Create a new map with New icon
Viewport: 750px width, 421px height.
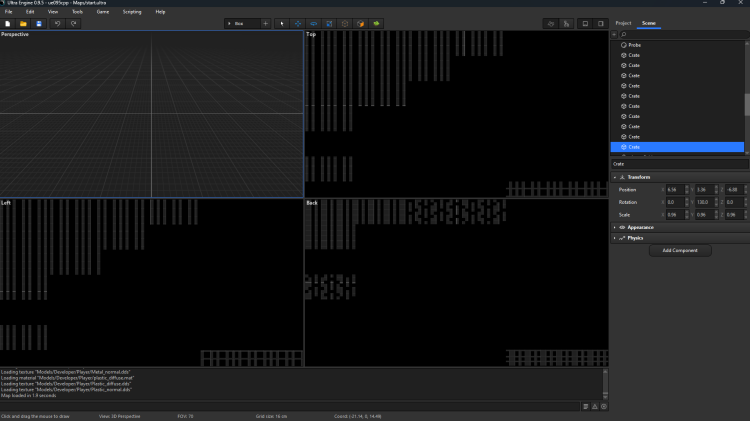pyautogui.click(x=8, y=23)
